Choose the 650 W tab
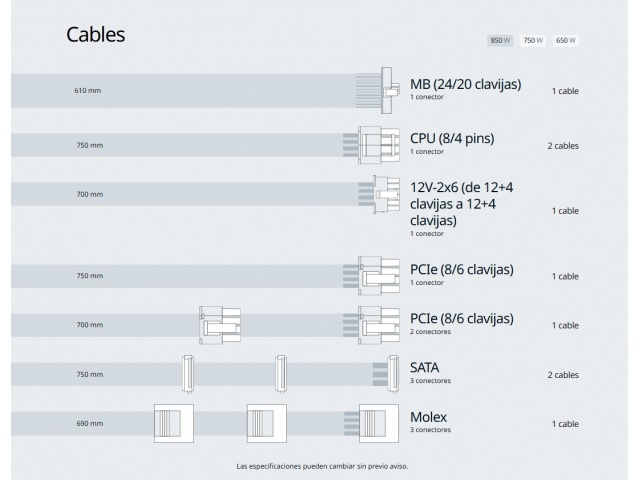 [x=566, y=40]
